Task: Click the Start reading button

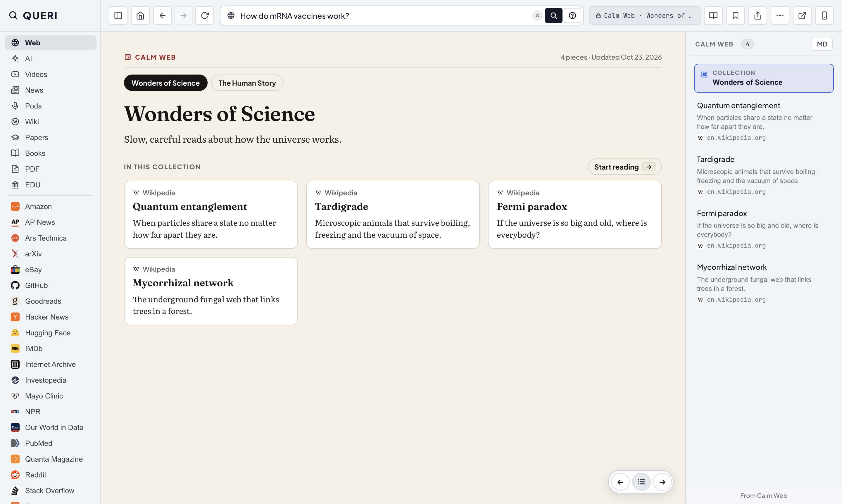Action: tap(624, 167)
